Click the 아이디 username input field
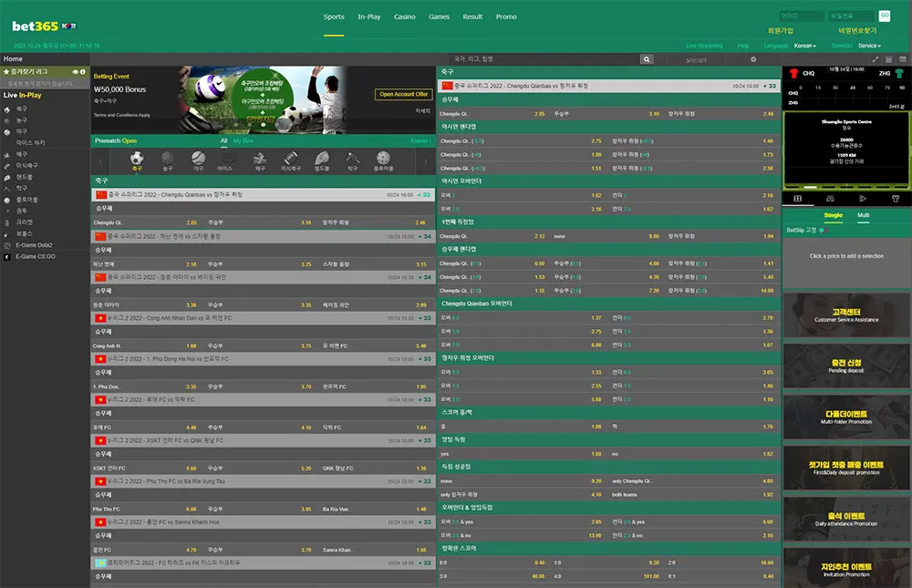Viewport: 912px width, 588px height. tap(802, 15)
